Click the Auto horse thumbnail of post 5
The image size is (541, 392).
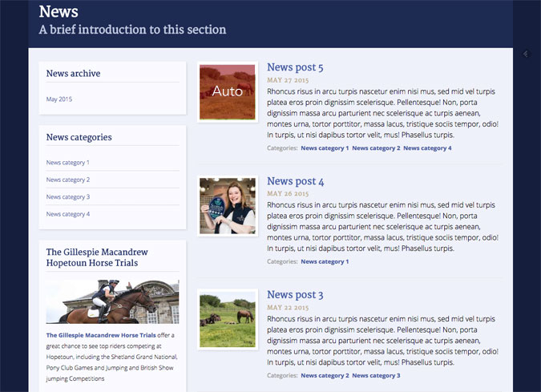pos(228,92)
